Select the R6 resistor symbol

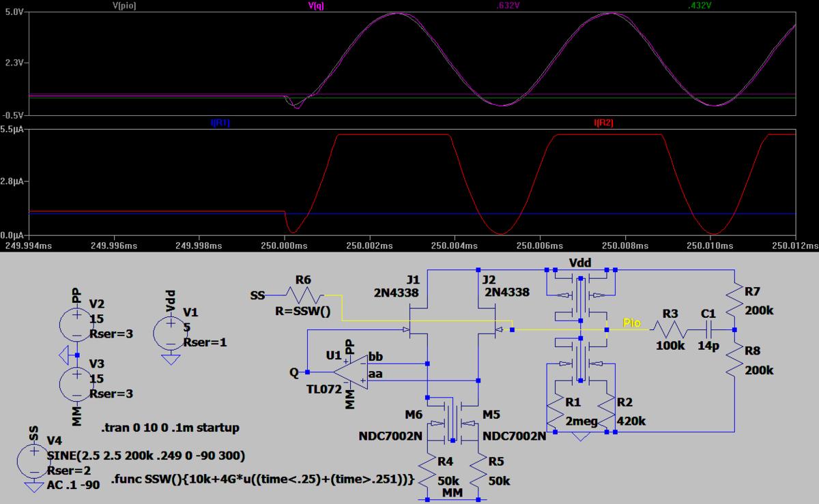303,295
